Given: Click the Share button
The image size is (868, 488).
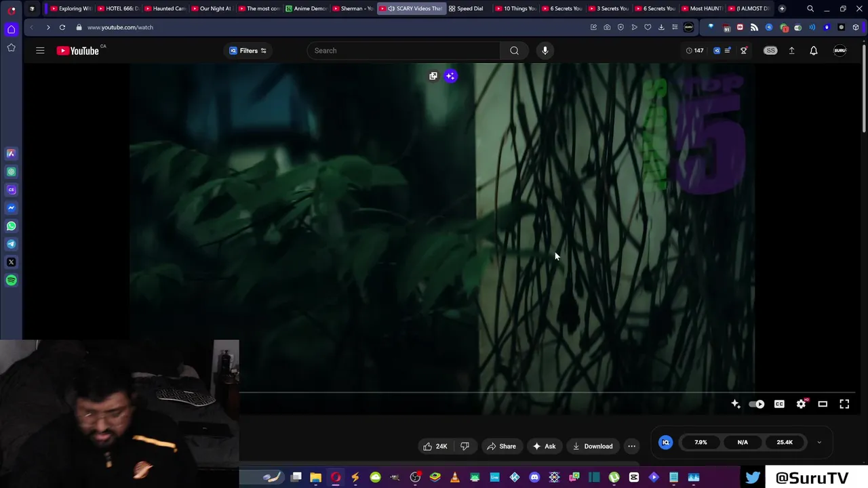Looking at the screenshot, I should [x=501, y=446].
